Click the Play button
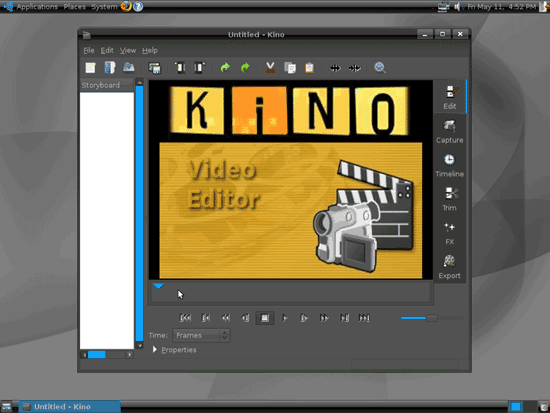The image size is (550, 413). point(284,318)
